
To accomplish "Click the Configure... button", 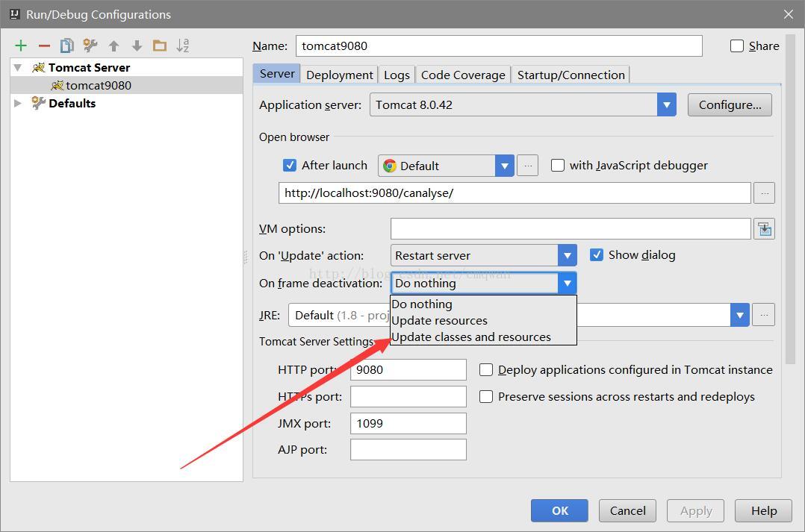I will (730, 104).
